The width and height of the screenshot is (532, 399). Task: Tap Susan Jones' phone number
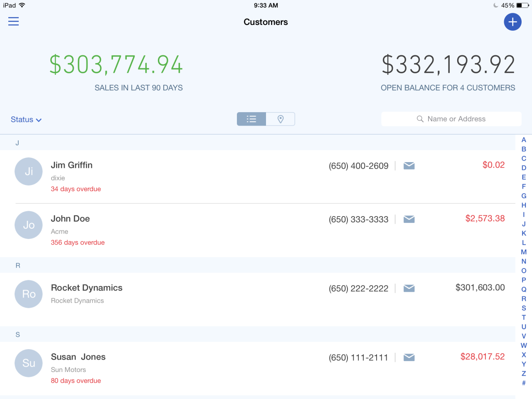359,357
